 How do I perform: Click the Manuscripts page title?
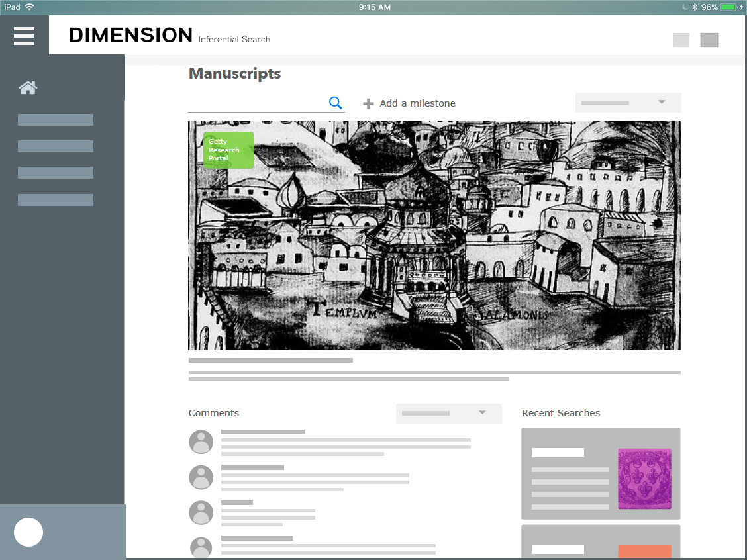pyautogui.click(x=235, y=74)
